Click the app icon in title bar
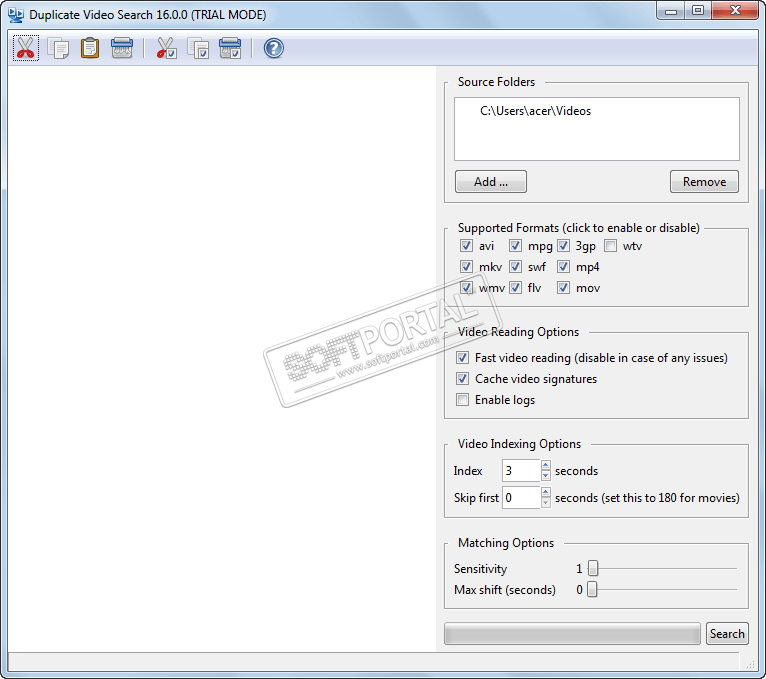 [16, 15]
